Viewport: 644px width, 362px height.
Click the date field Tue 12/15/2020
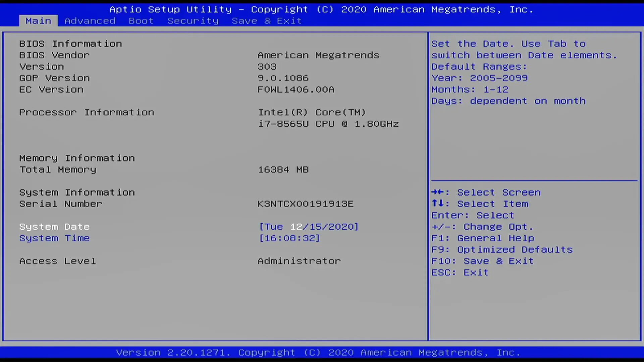[309, 227]
